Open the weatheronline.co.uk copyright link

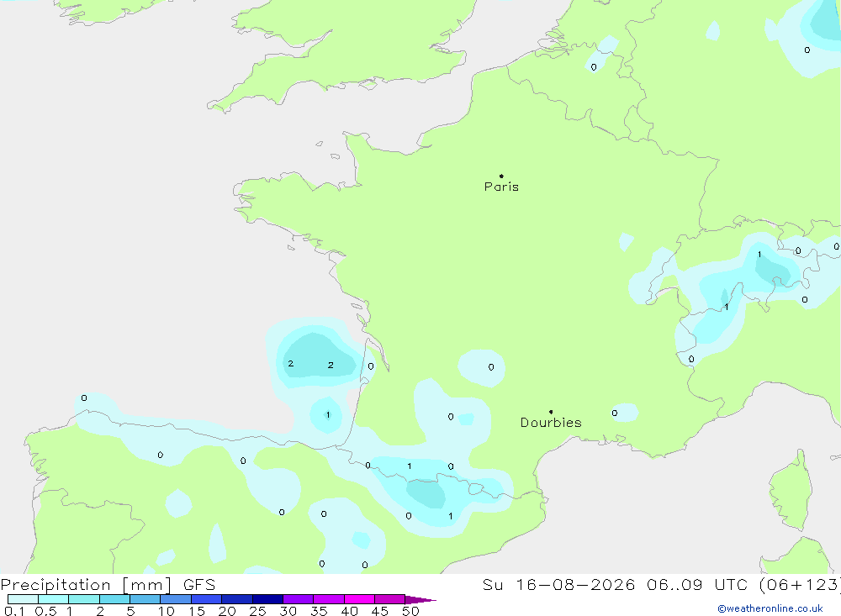770,608
